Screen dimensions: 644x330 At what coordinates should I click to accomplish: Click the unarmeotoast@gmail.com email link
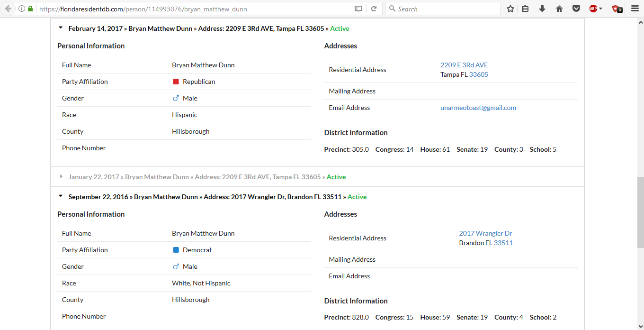pyautogui.click(x=478, y=108)
